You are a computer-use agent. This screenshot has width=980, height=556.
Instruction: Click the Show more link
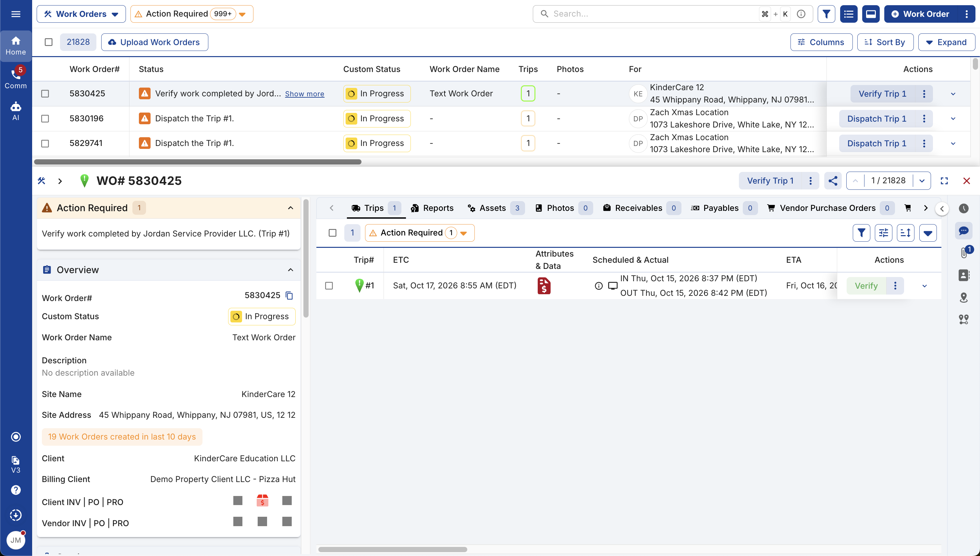pyautogui.click(x=304, y=94)
